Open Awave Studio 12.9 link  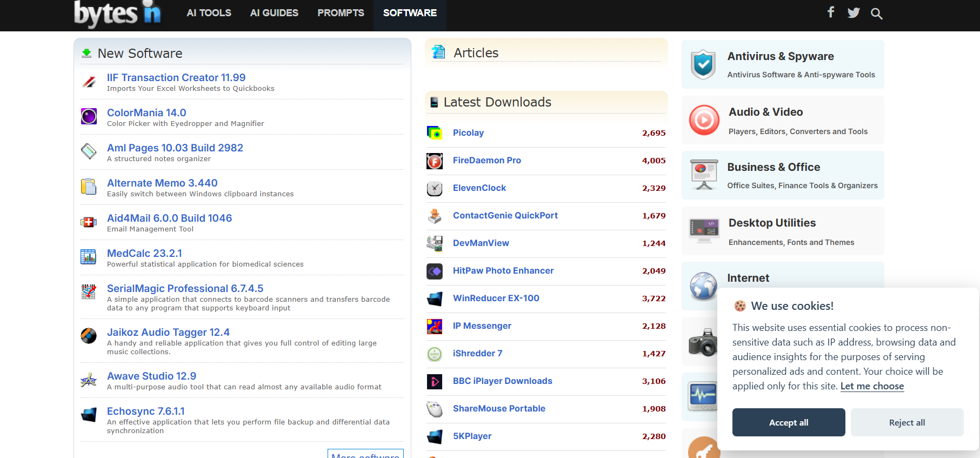point(151,376)
